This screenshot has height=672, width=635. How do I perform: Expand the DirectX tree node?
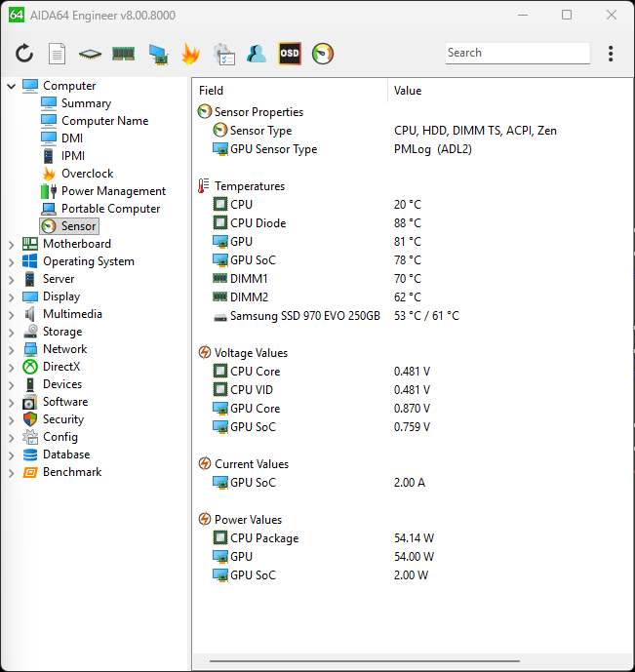point(12,368)
